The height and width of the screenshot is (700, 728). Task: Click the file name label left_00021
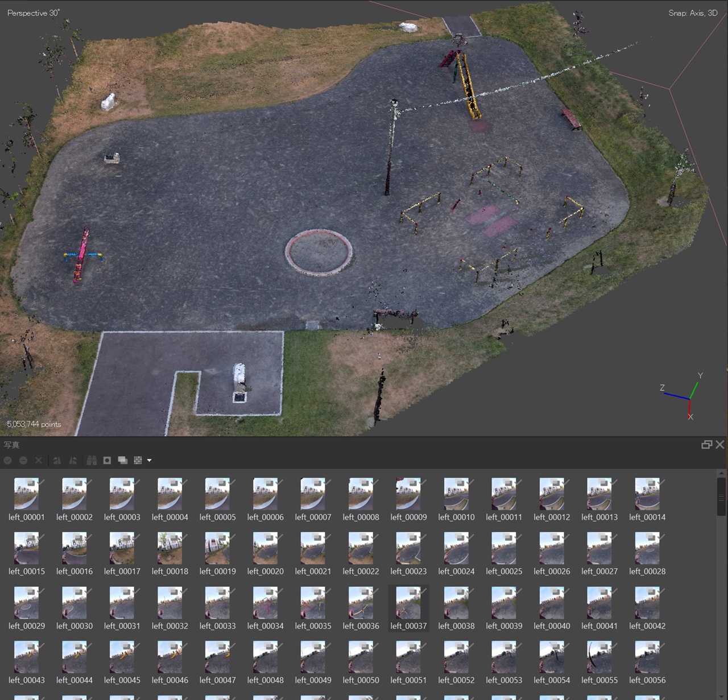[x=313, y=571]
